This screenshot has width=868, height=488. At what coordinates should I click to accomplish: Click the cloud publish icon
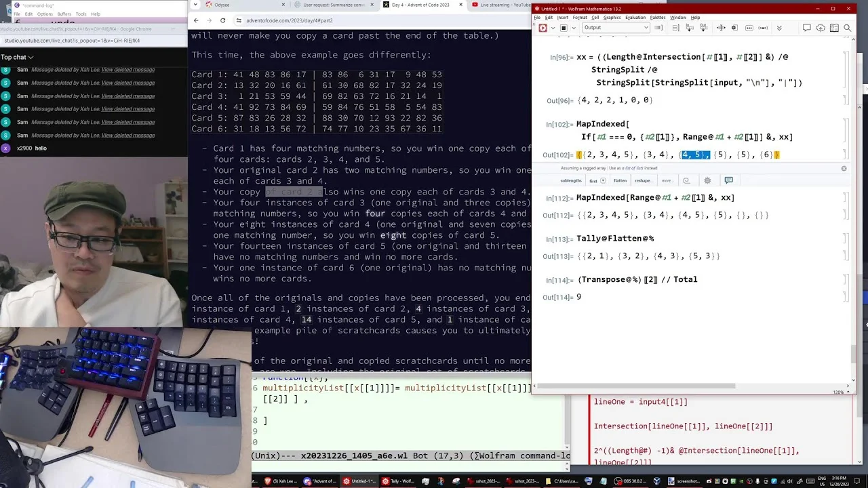pos(820,28)
